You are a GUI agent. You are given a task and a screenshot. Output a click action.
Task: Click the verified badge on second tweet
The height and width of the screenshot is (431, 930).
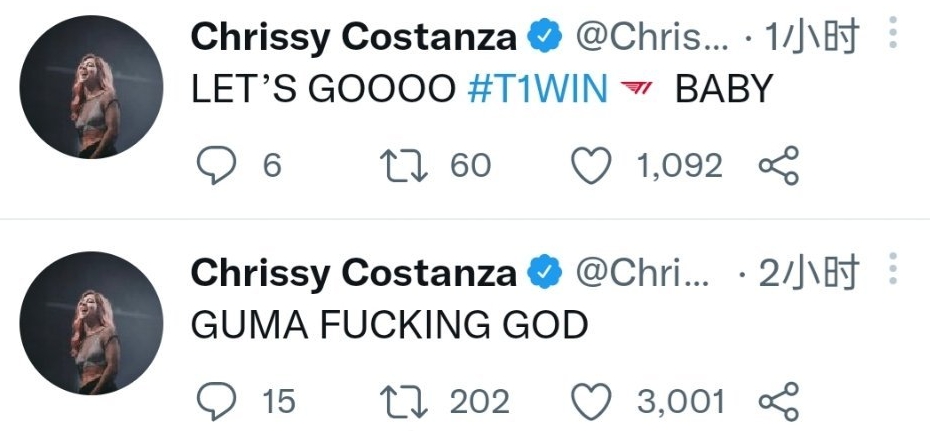543,274
